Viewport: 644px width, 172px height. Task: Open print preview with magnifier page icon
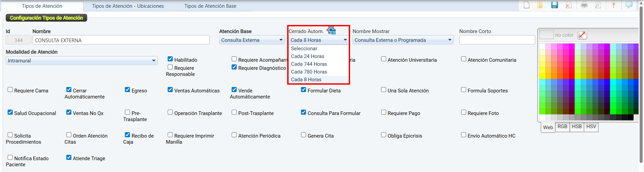[598, 5]
